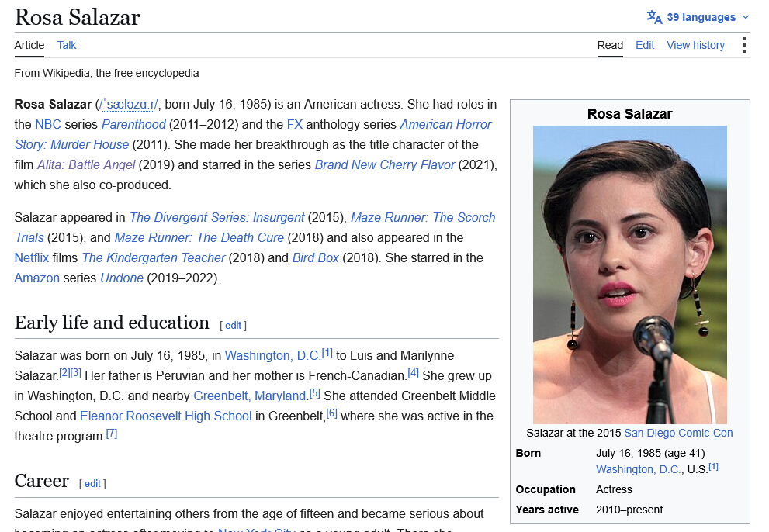Screen dimensions: 769x532
Task: Open the infobox photo of Rosa Salazar
Action: point(630,275)
